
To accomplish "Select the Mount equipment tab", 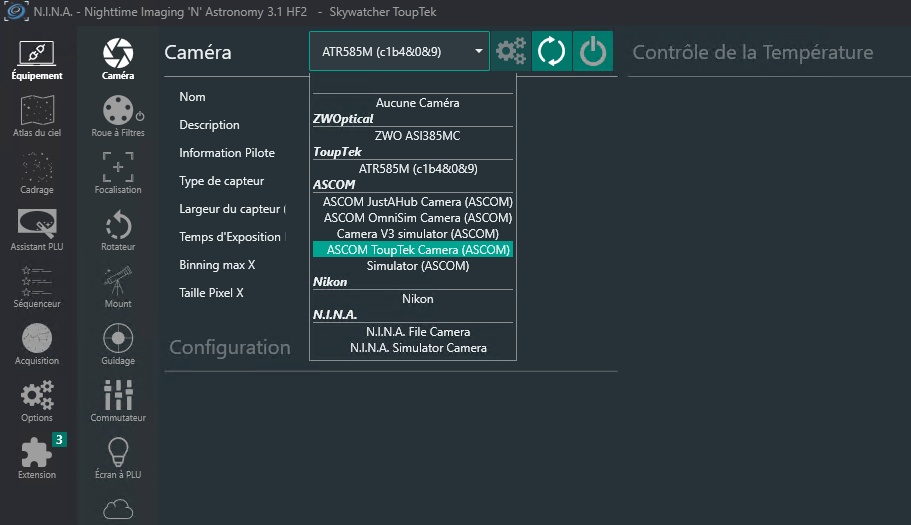I will tap(118, 287).
